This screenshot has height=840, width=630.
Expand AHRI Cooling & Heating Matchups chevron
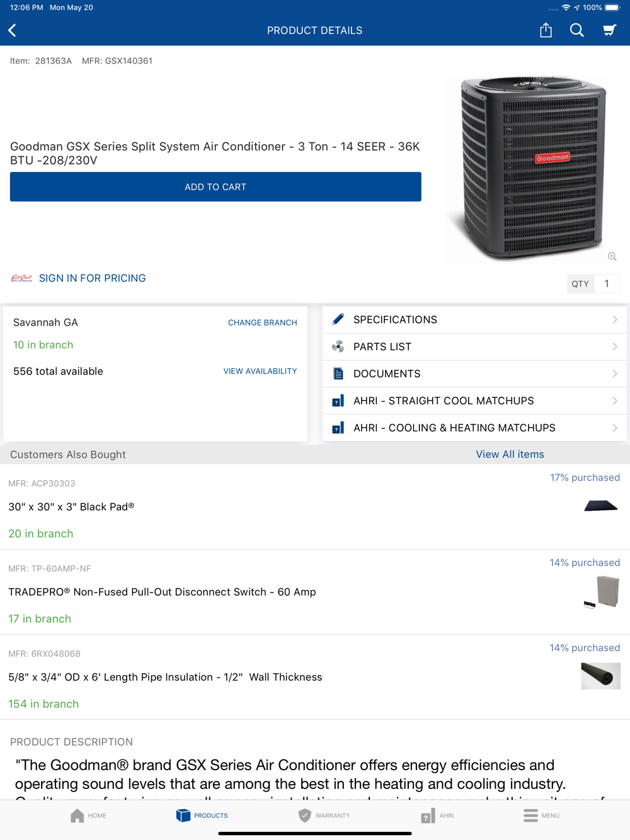click(x=615, y=428)
